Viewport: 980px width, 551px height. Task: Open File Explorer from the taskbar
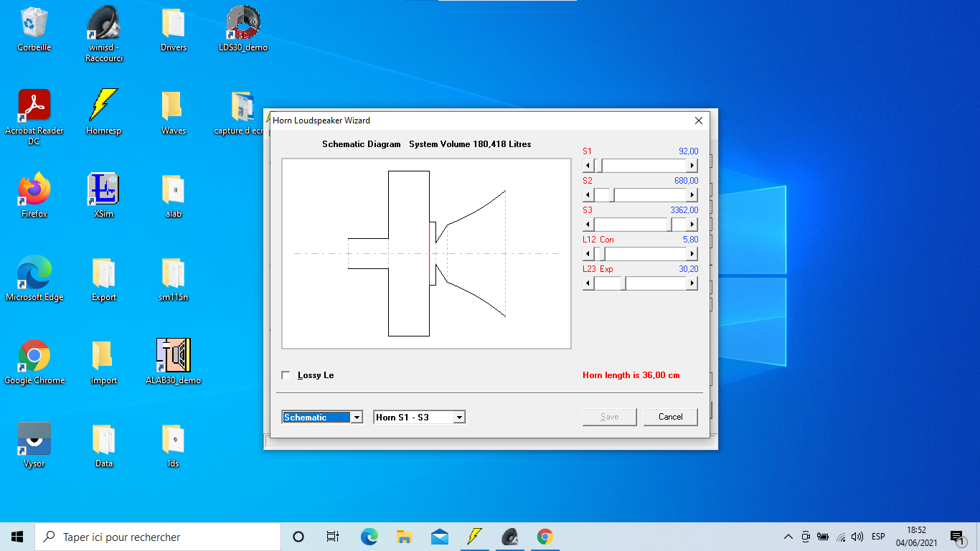404,537
